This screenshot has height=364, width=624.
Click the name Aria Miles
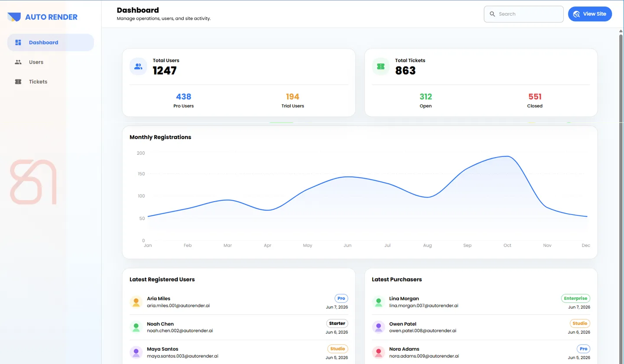coord(159,299)
